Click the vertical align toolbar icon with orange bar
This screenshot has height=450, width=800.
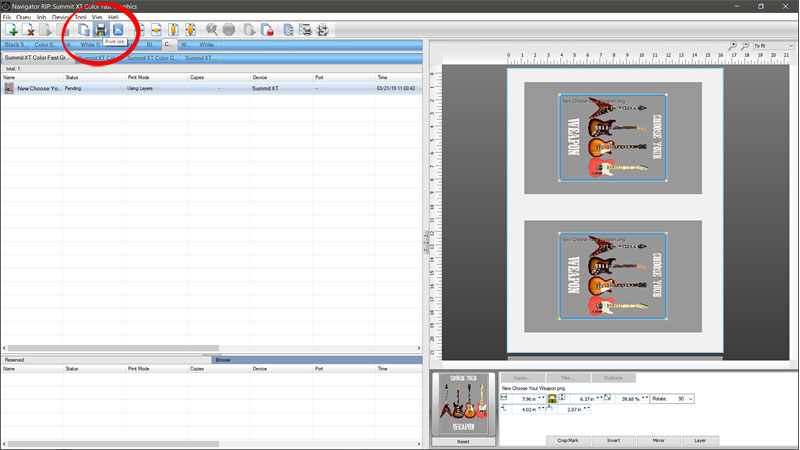(173, 30)
